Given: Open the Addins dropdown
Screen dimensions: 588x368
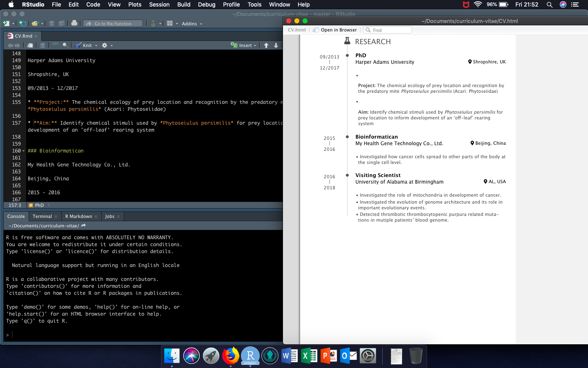Looking at the screenshot, I should (192, 24).
